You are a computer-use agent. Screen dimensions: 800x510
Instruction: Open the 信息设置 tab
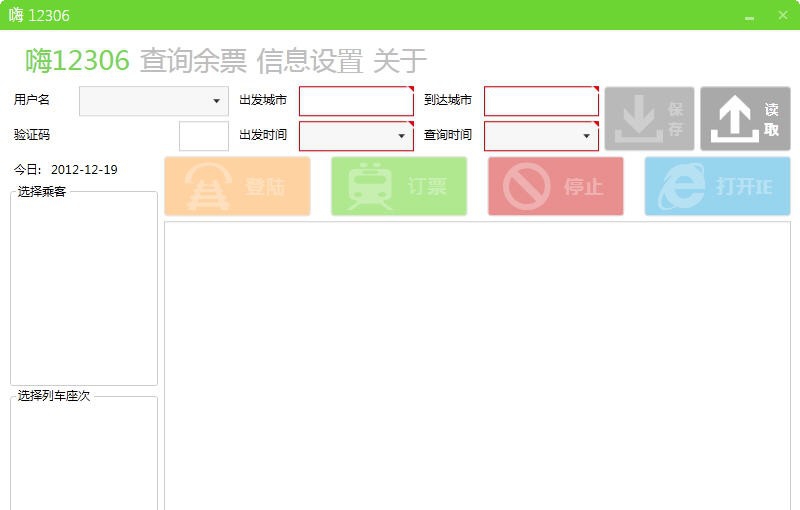click(309, 61)
